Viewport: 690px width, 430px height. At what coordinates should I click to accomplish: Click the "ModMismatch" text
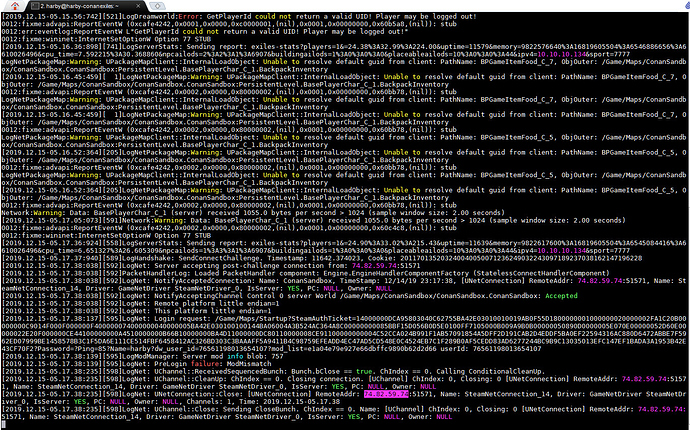click(x=249, y=364)
